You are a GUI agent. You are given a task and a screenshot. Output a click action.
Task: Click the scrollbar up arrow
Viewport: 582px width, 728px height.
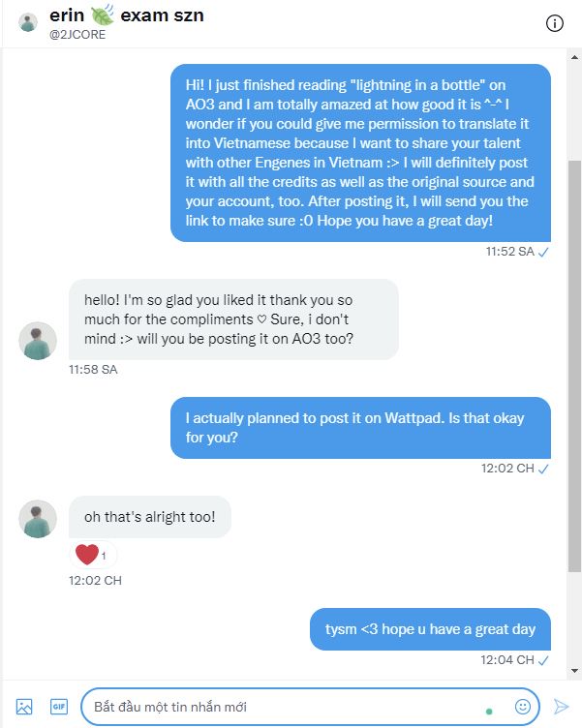click(574, 57)
